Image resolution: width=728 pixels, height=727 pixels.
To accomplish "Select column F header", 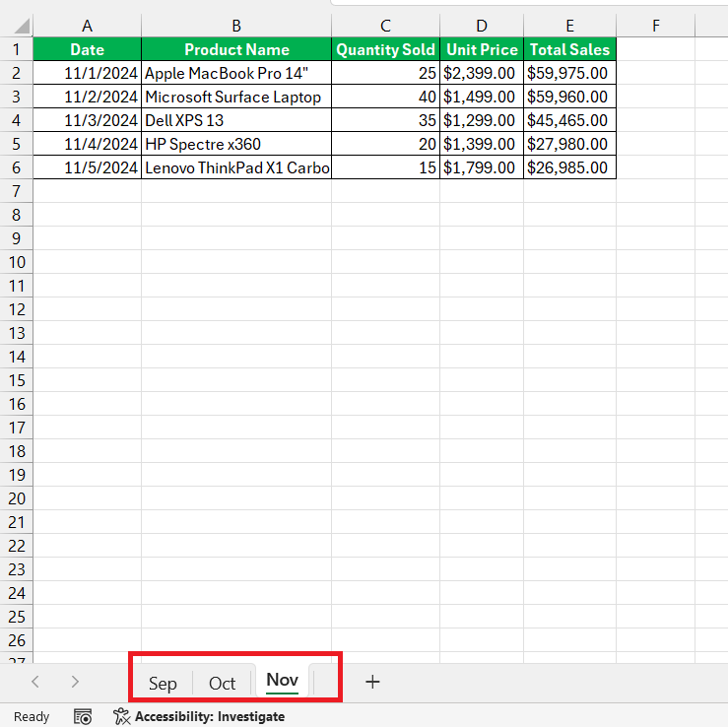I will tap(655, 26).
